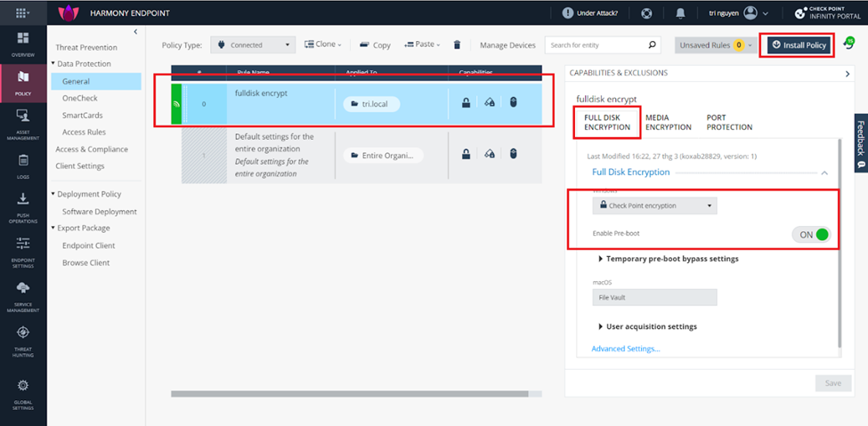Open the app launcher grid icon

point(22,12)
